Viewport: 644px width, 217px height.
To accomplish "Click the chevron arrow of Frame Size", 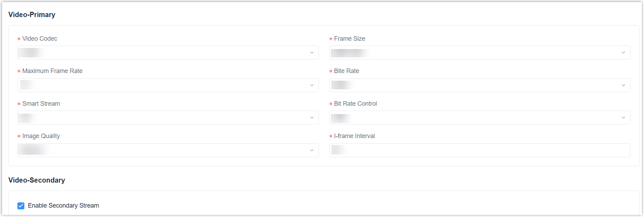I will [x=623, y=53].
